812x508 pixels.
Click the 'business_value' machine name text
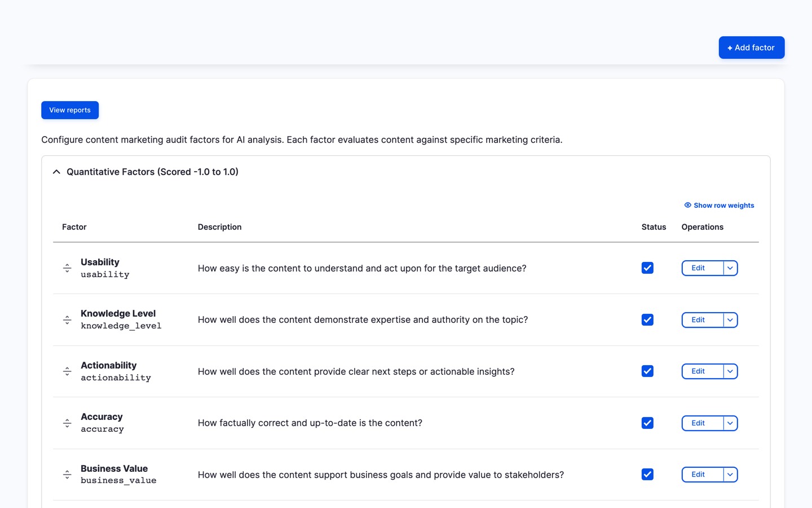coord(118,480)
